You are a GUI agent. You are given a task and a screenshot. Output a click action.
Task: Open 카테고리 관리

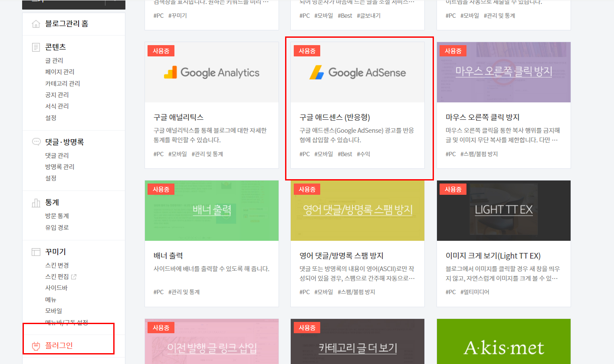pyautogui.click(x=62, y=83)
